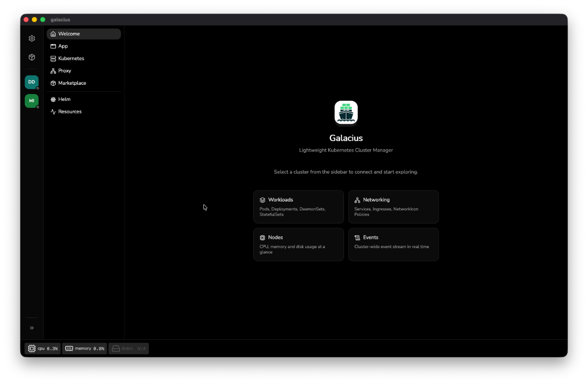
Task: Click the Events card
Action: (393, 244)
